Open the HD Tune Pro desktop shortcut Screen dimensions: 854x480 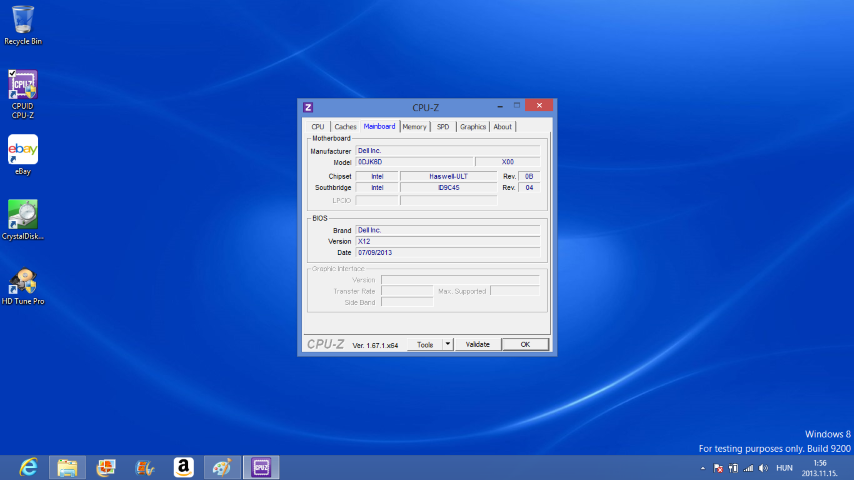coord(23,283)
